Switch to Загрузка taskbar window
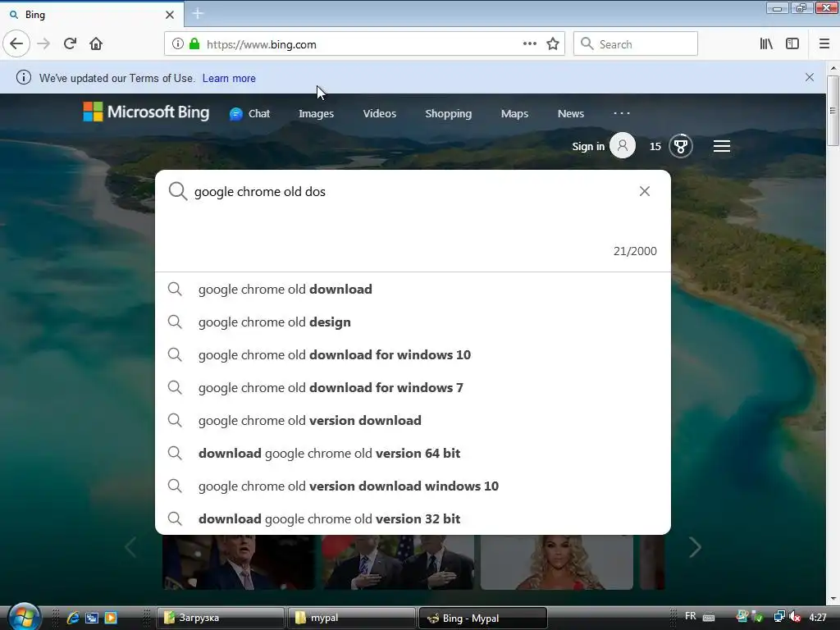The width and height of the screenshot is (840, 630). [x=220, y=618]
